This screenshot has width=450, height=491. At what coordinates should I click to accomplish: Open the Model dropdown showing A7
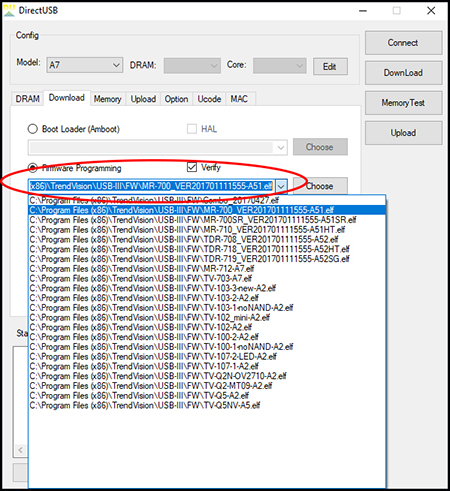point(85,65)
